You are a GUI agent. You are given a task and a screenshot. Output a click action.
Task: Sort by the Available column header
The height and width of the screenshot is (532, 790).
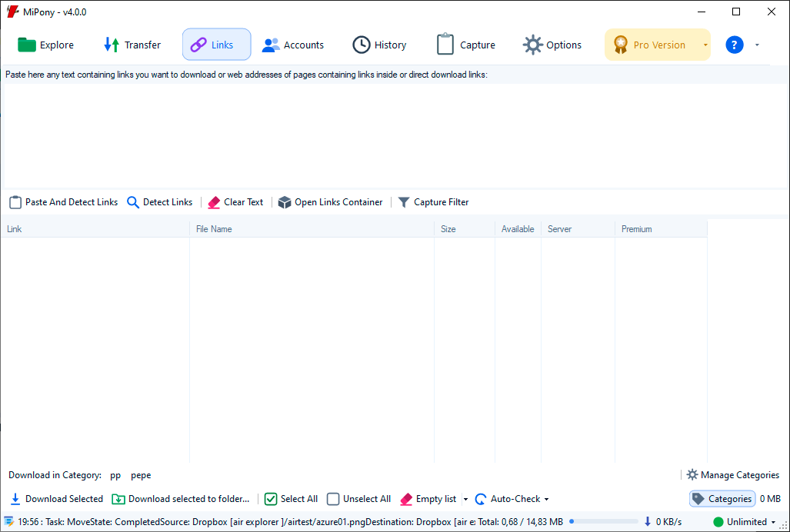pyautogui.click(x=518, y=229)
